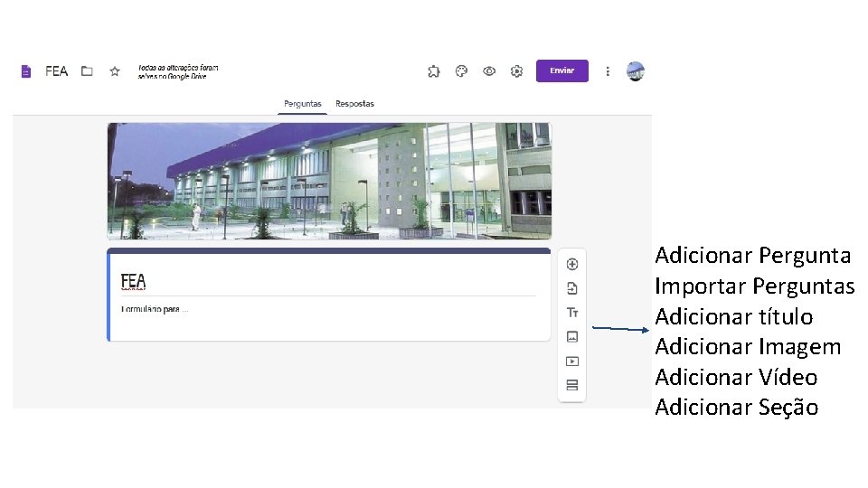Add a section using the sidebar icon
This screenshot has height=488, width=868.
(x=572, y=385)
